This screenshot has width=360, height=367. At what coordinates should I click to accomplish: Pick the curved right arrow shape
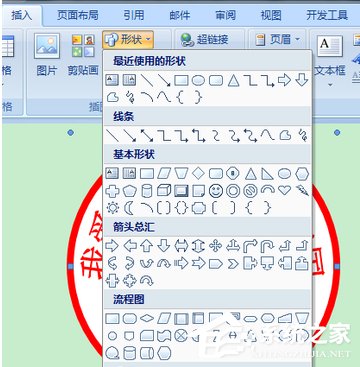coord(112,264)
